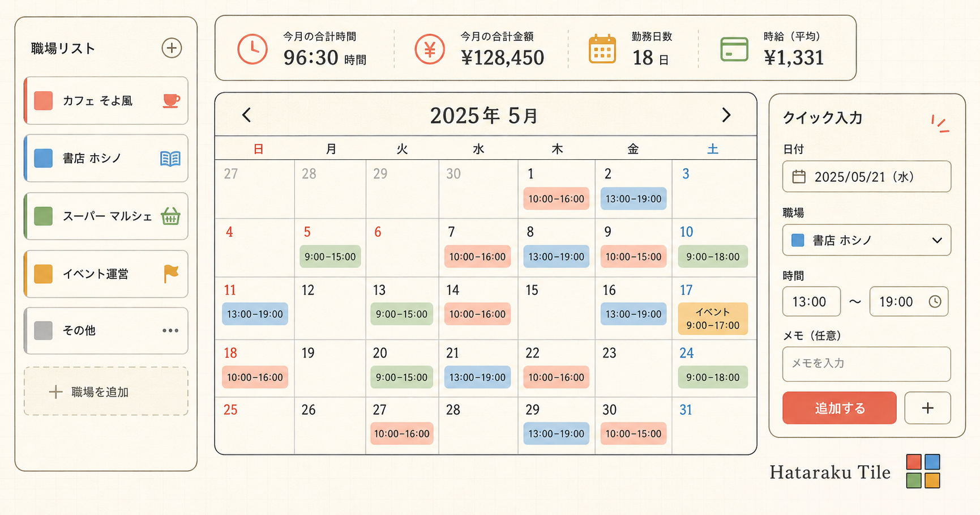
Task: Click the blue swatch for 書店 ホシノ
Action: [44, 158]
